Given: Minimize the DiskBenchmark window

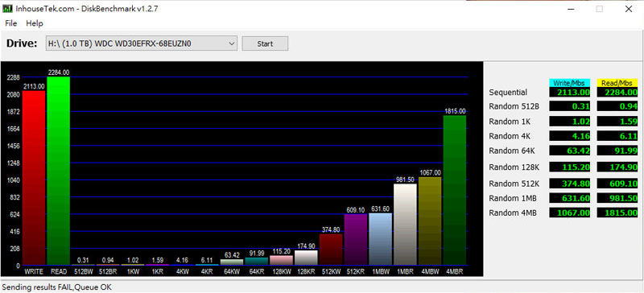Looking at the screenshot, I should 571,9.
